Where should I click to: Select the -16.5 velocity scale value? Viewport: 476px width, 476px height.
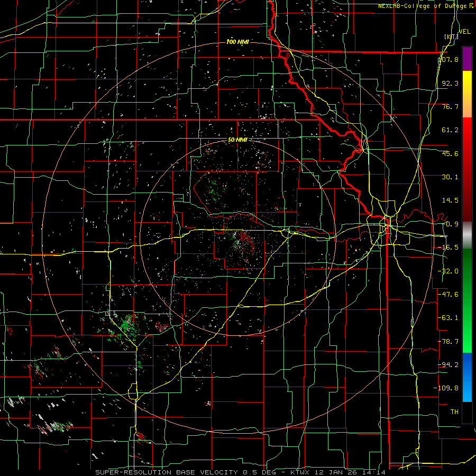[x=448, y=248]
